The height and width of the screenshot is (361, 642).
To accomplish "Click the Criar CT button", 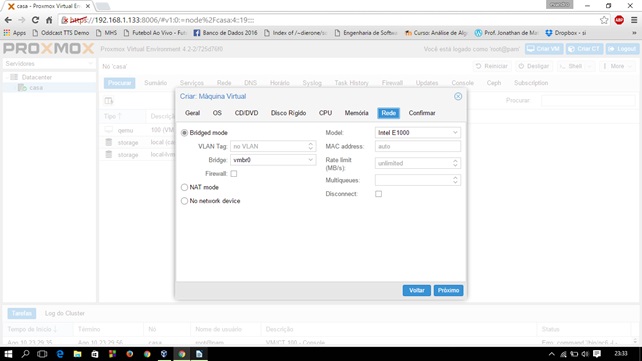I will 584,49.
